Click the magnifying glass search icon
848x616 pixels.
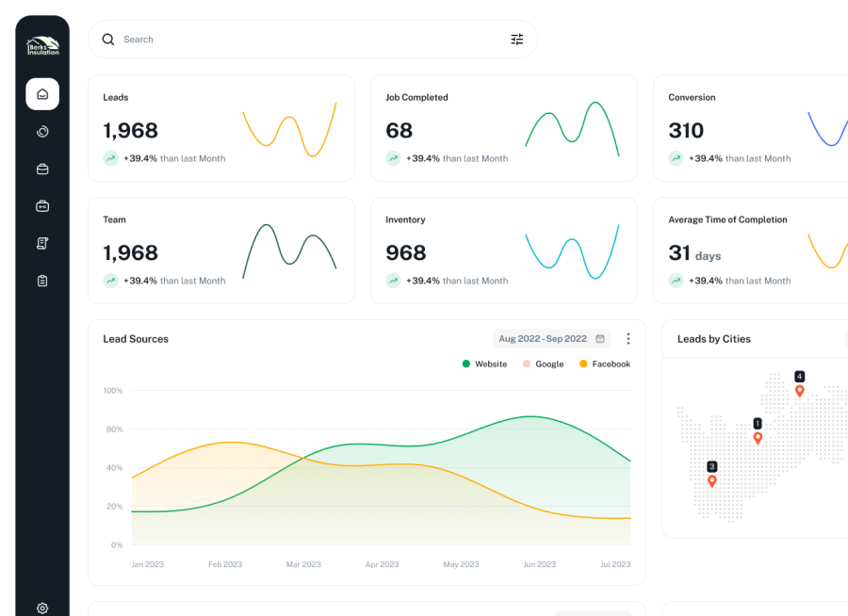pyautogui.click(x=108, y=40)
